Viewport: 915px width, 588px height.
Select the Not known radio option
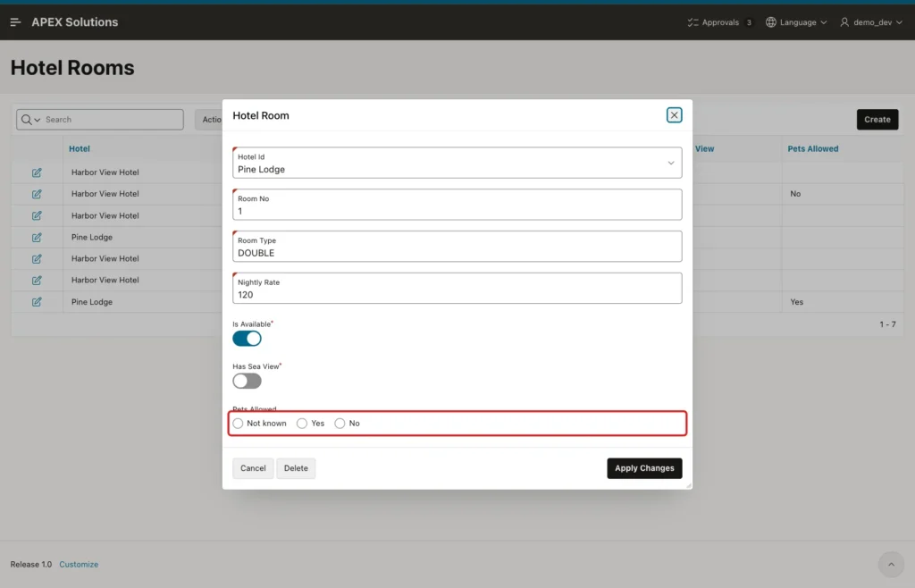(x=238, y=424)
